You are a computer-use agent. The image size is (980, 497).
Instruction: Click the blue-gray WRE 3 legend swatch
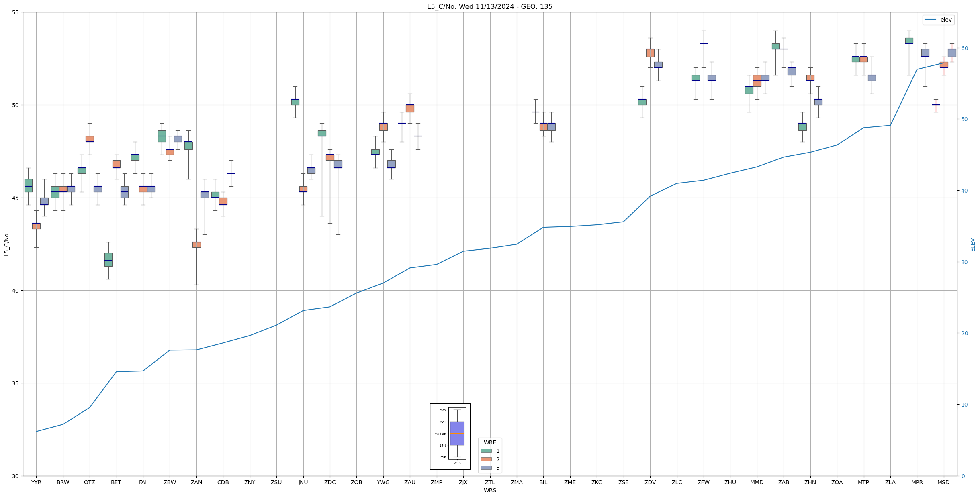click(x=486, y=468)
